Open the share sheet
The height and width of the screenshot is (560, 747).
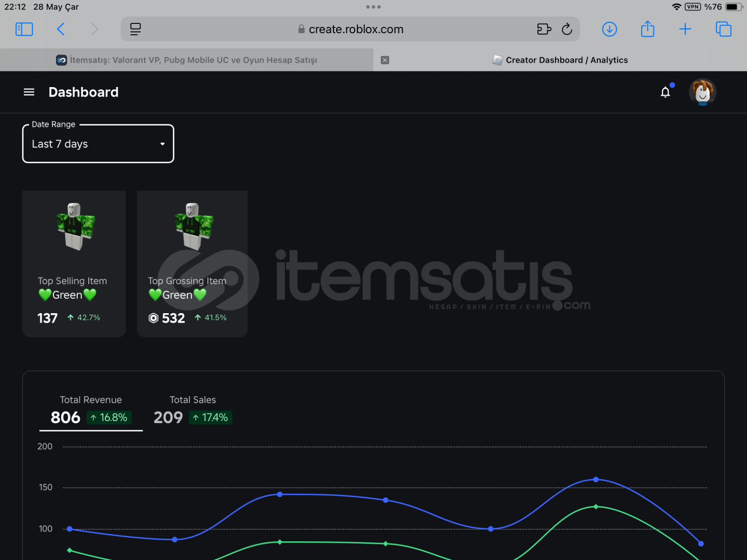(x=647, y=29)
